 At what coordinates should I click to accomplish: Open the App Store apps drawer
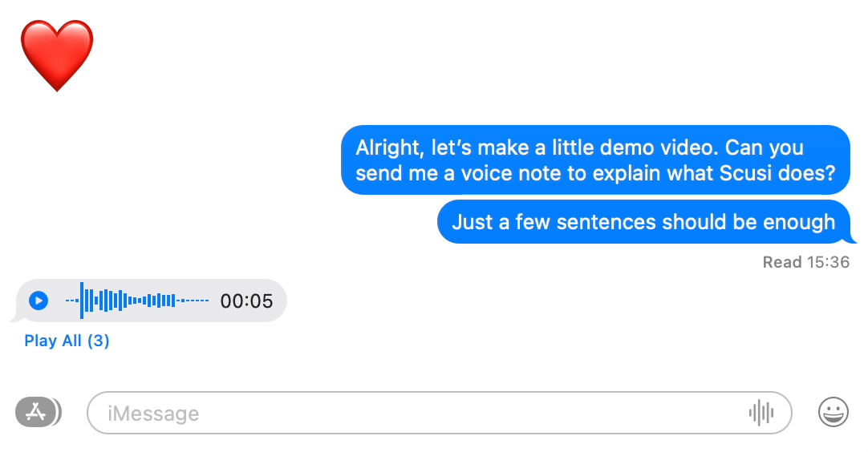click(x=36, y=412)
